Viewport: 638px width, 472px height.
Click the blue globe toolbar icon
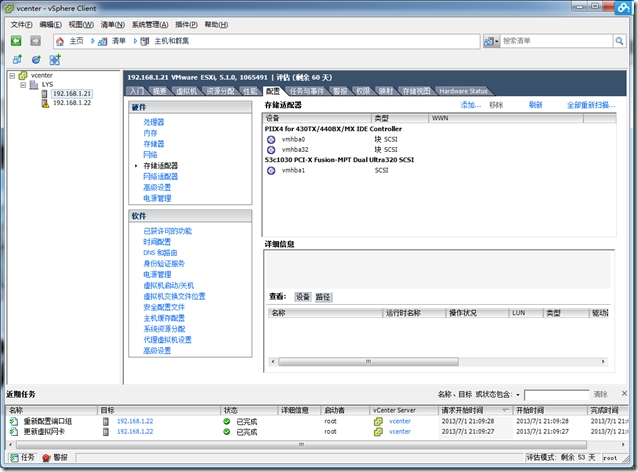36,60
